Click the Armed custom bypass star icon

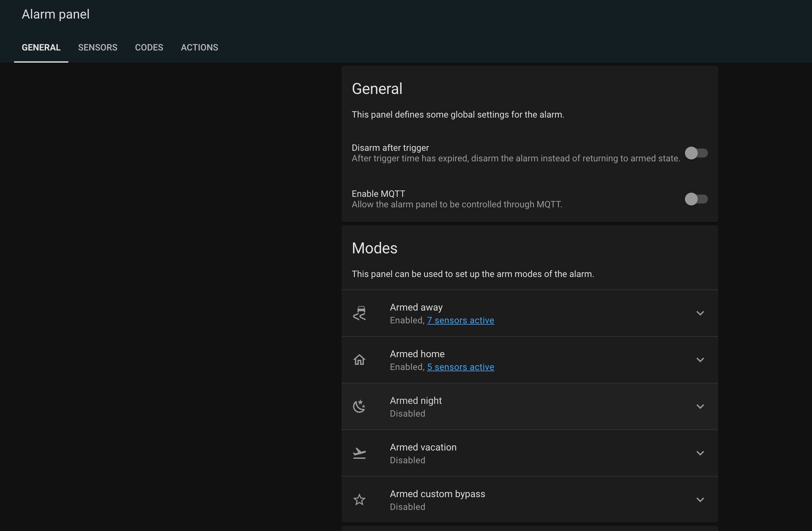[x=359, y=500]
